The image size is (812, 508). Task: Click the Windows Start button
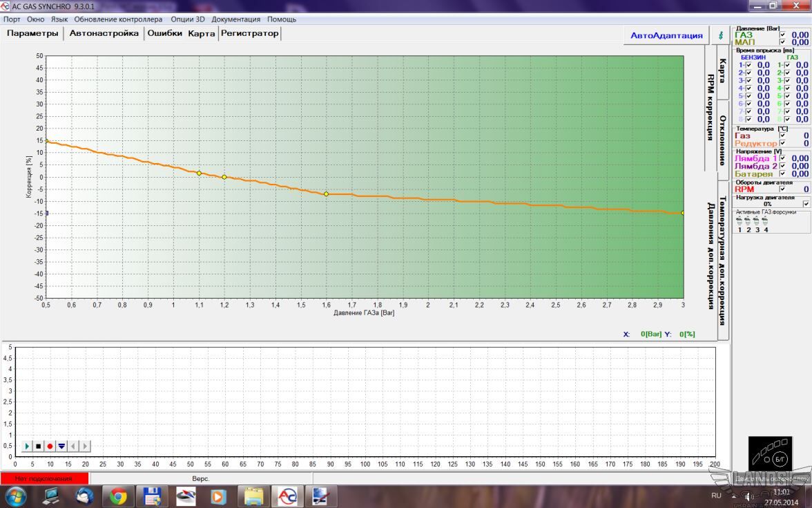(x=15, y=496)
